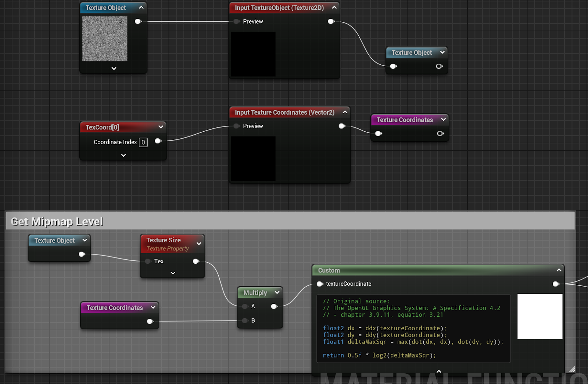588x384 pixels.
Task: Click the 'The OpenGL Graphics System' comment line
Action: [412, 308]
